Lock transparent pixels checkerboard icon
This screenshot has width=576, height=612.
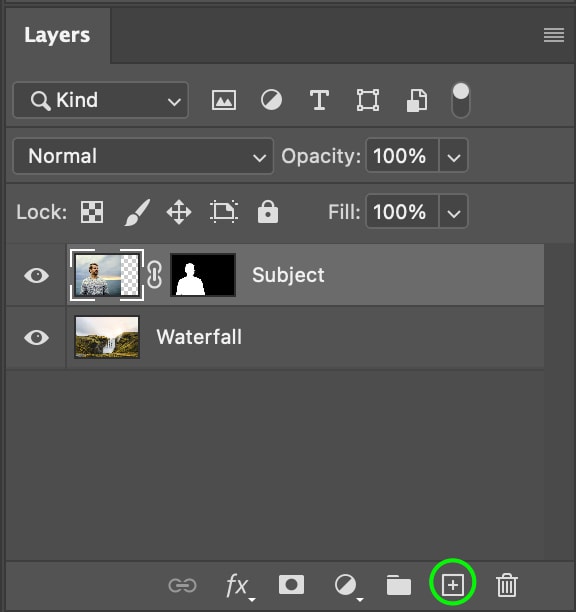[92, 212]
